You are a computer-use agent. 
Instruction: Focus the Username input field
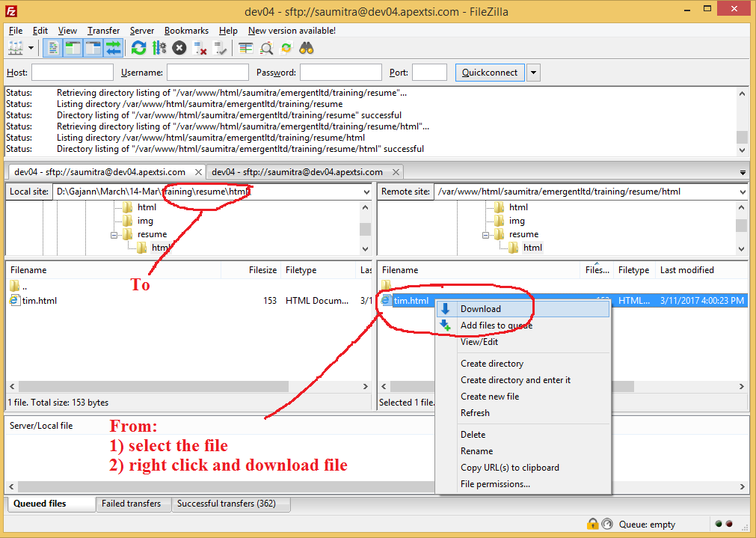coord(208,73)
